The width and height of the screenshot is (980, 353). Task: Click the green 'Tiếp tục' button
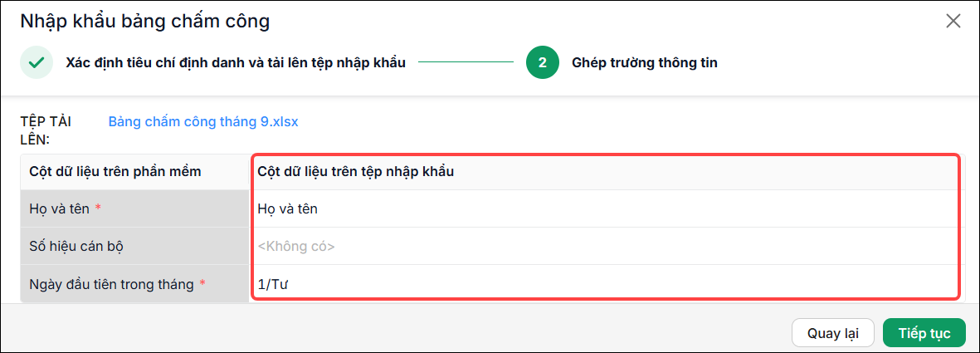point(924,333)
